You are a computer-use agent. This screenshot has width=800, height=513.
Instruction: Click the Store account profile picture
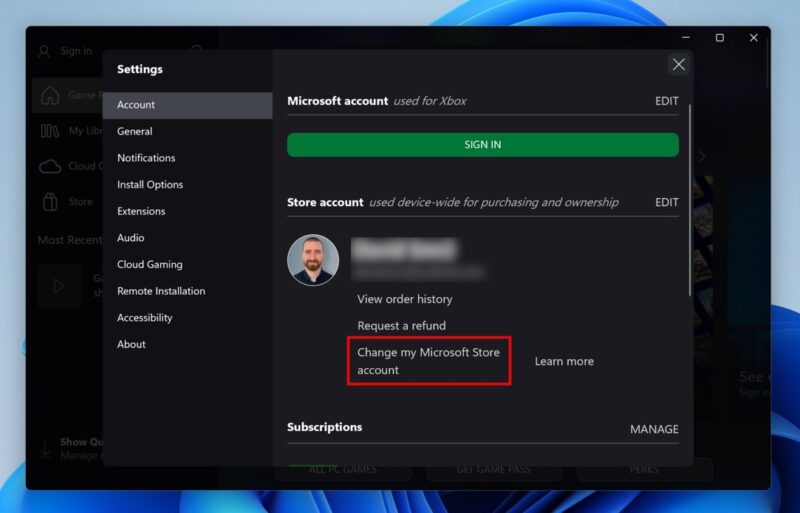click(x=313, y=260)
